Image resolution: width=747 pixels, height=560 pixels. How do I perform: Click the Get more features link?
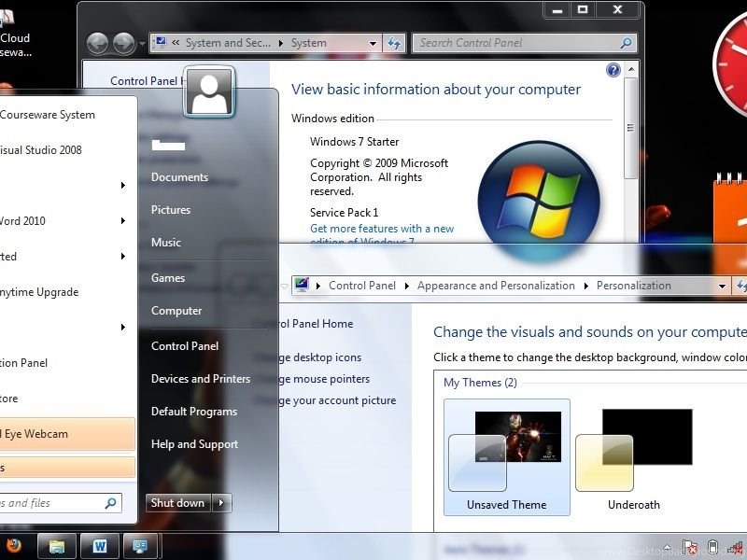(x=382, y=234)
